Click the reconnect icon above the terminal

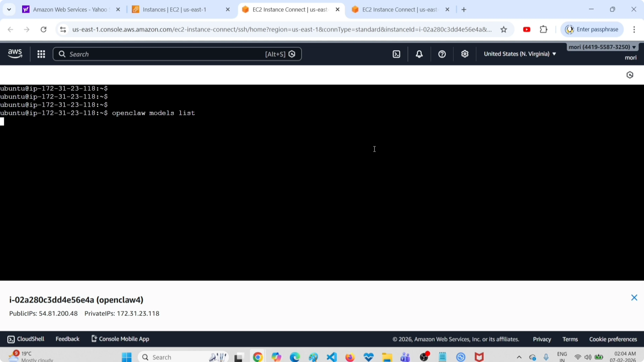coord(630,75)
